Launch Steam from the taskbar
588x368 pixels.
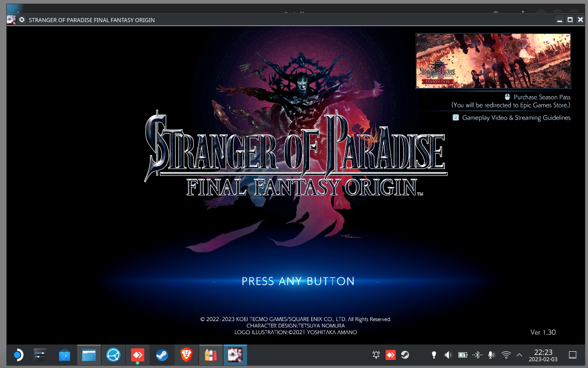162,355
